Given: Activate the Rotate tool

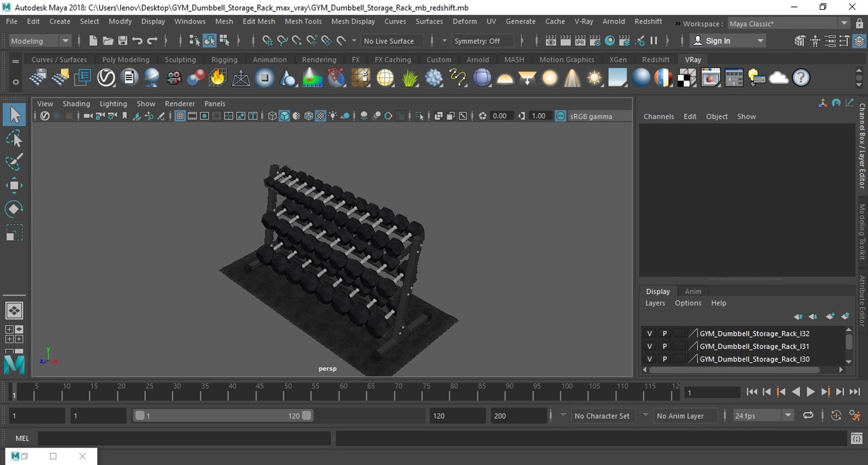Looking at the screenshot, I should click(14, 209).
